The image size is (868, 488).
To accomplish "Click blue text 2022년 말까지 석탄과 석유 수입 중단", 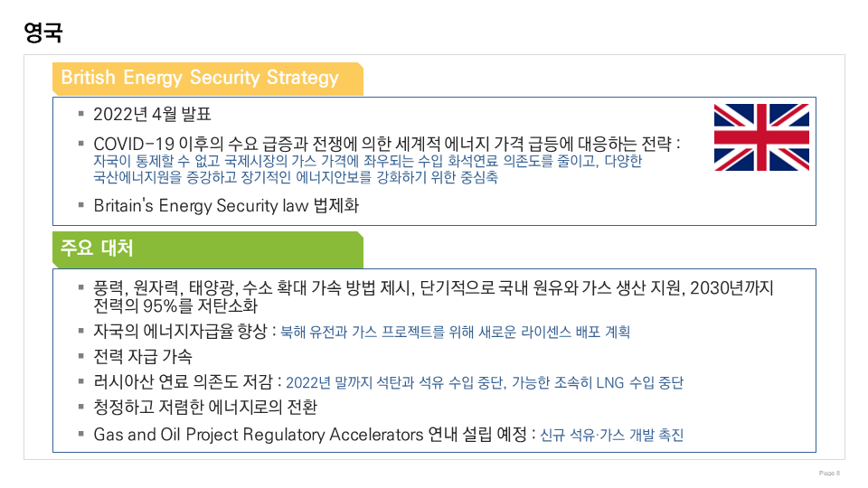I will pos(484,382).
